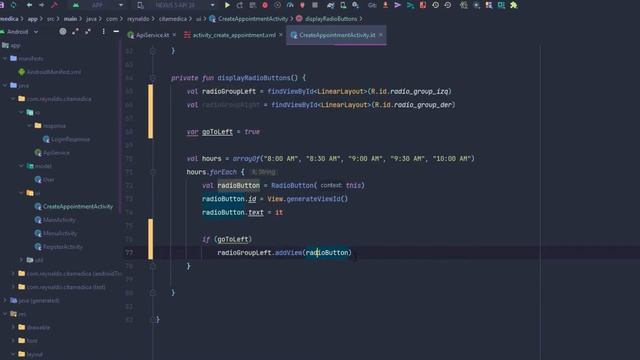Screen dimensions: 640x360
Task: Click the Expand All icon in Project panel
Action: 76,31
